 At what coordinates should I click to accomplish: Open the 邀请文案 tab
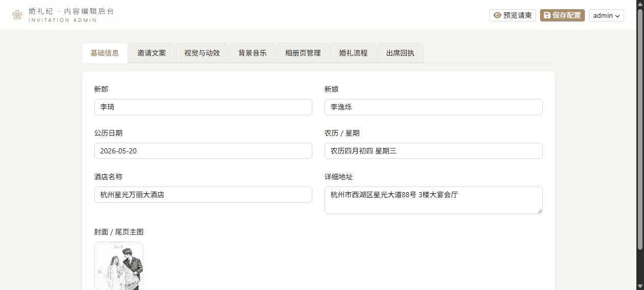(151, 53)
